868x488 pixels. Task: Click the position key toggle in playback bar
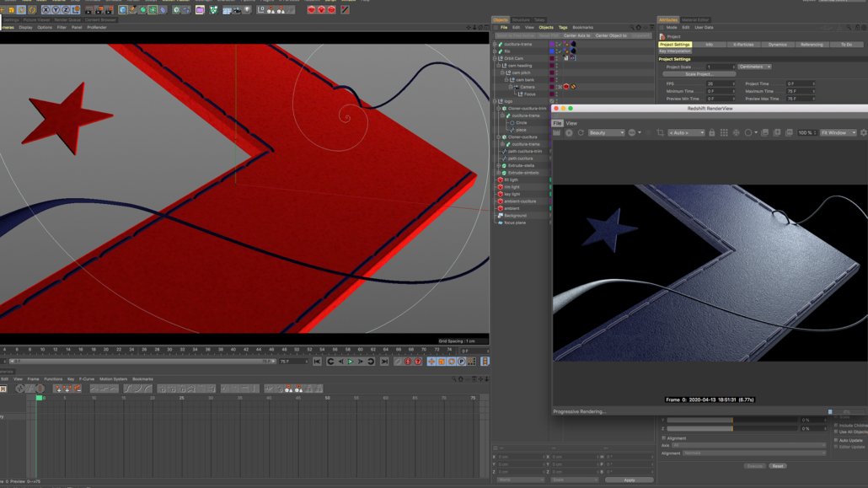click(x=431, y=362)
